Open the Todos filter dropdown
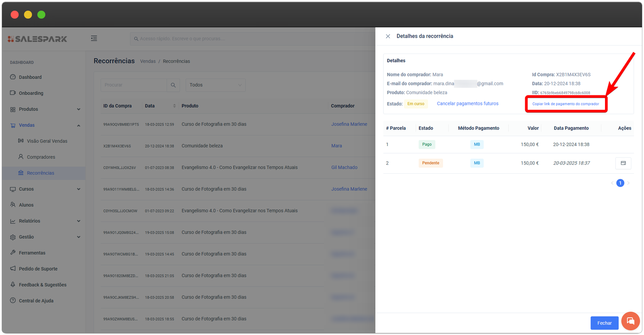Screen dimensions: 644x335 click(x=215, y=85)
